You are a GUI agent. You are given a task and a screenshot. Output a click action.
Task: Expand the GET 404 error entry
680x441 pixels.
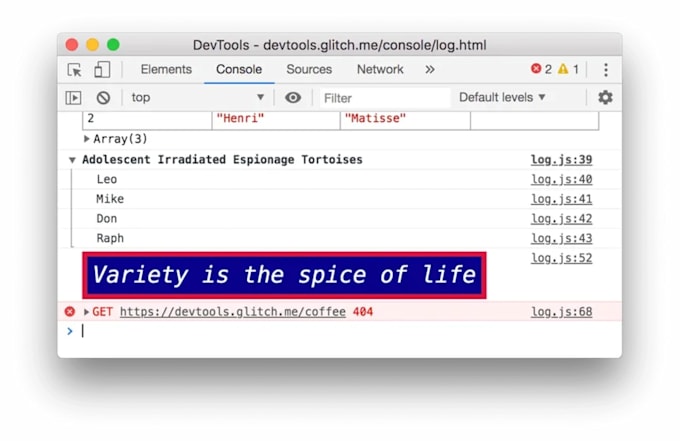pos(86,312)
